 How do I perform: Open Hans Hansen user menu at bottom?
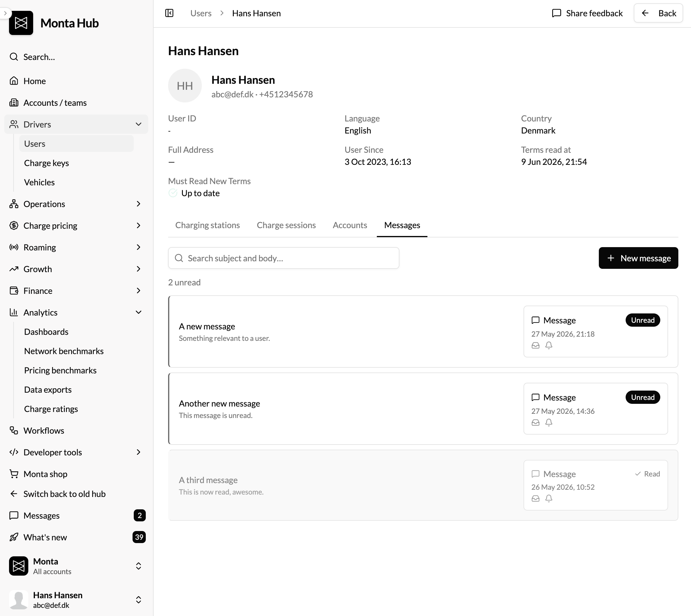[76, 600]
